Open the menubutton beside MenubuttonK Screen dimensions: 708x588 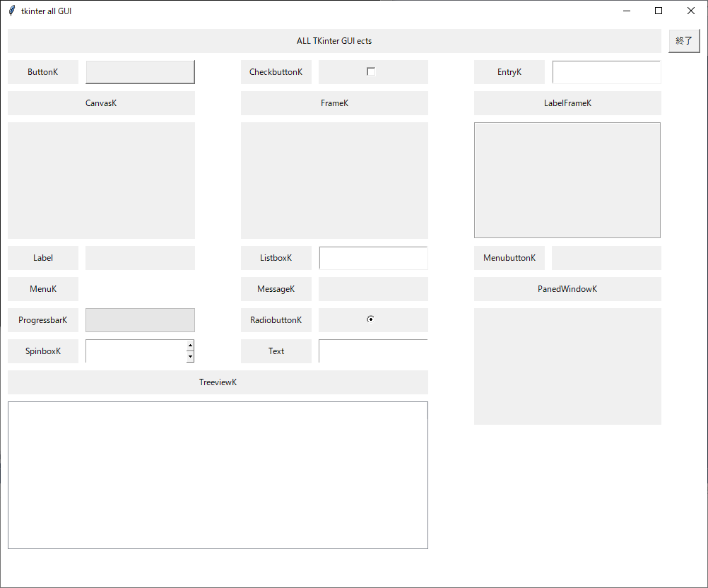click(x=606, y=258)
